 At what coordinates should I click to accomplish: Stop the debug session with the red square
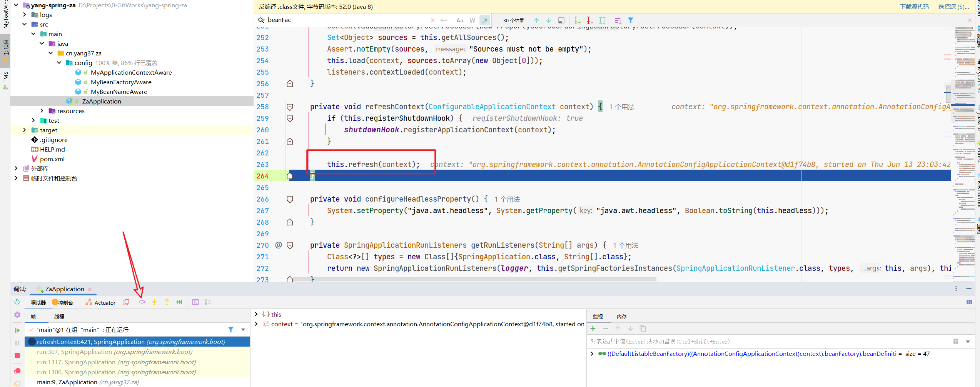click(17, 355)
